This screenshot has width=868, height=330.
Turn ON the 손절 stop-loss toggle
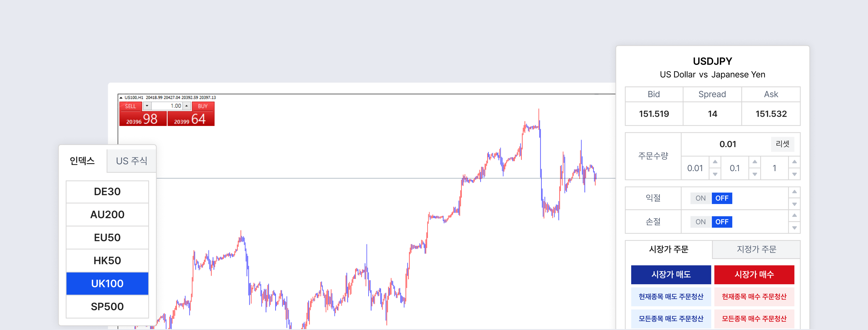point(701,222)
